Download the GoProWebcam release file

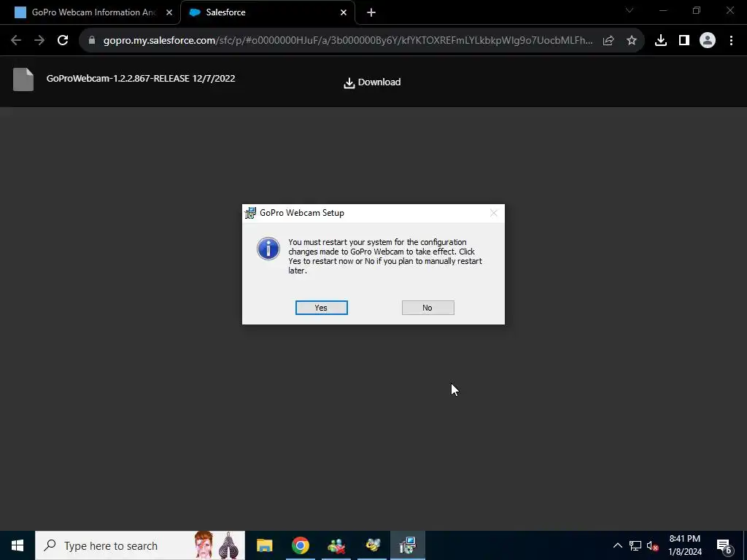372,82
